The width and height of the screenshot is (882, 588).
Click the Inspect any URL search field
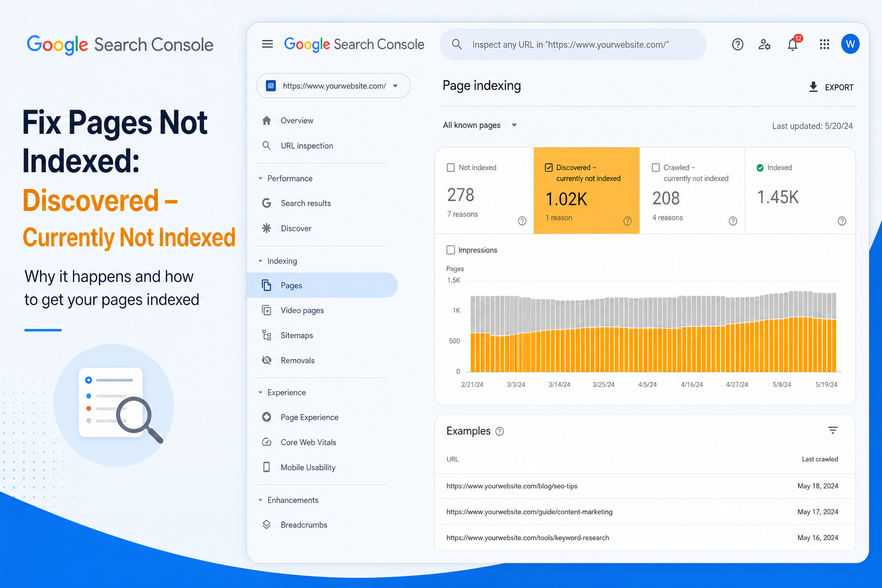pyautogui.click(x=573, y=44)
